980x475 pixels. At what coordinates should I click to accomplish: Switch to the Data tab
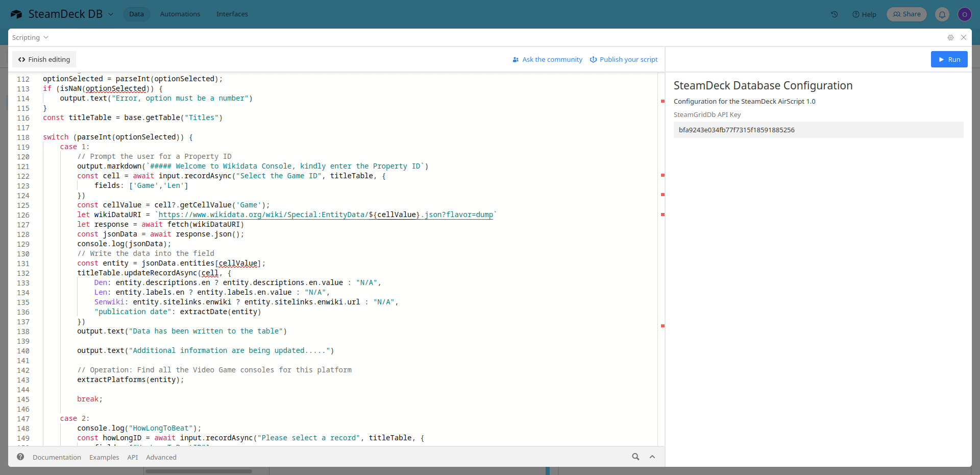(136, 14)
